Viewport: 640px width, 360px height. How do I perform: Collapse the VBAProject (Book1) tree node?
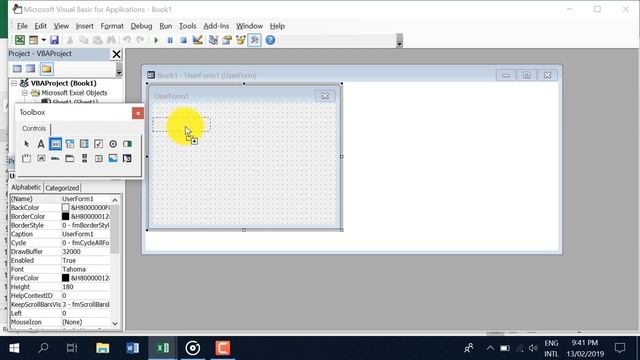click(14, 83)
